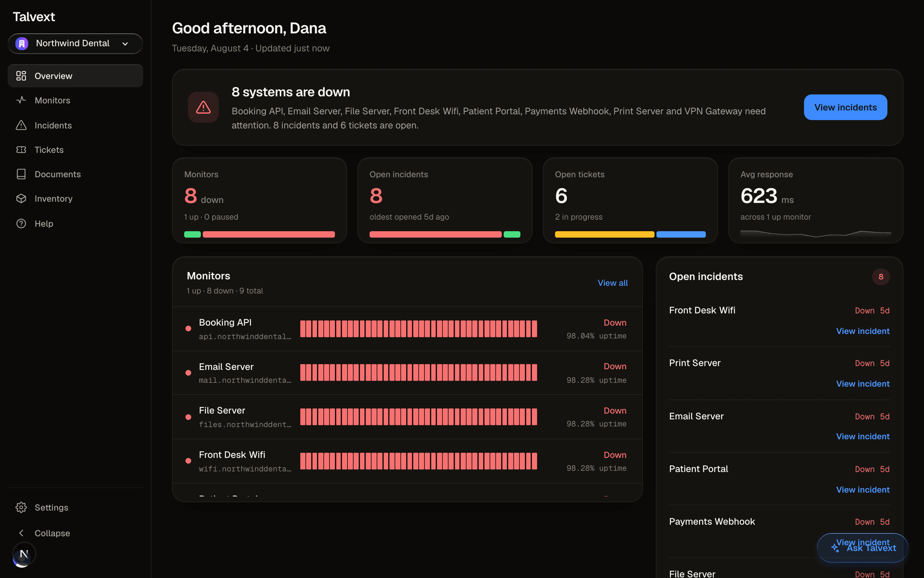This screenshot has height=578, width=924.
Task: View incident for Front Desk Wifi
Action: 862,331
